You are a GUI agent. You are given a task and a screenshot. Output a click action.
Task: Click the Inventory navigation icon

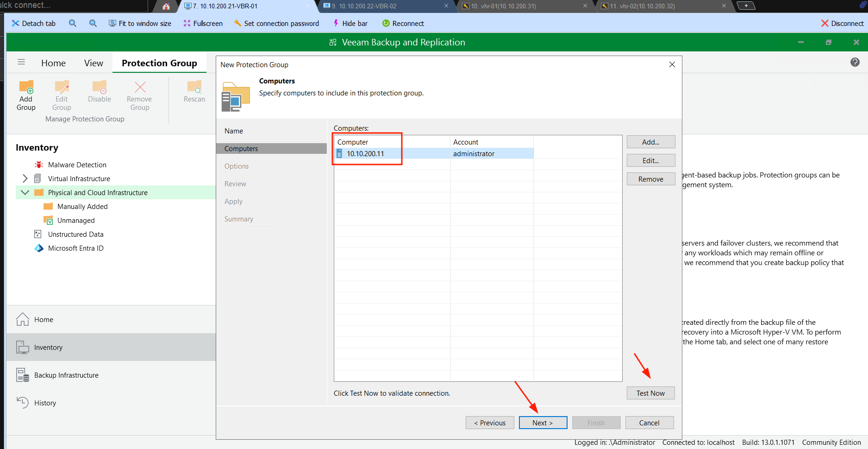[x=23, y=347]
